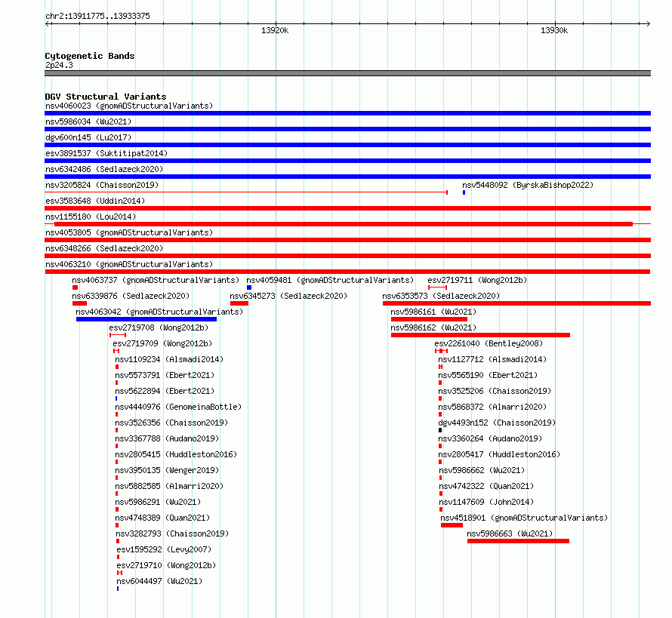Open nsv4440976 (GenomeinaBottle) label

(x=178, y=407)
